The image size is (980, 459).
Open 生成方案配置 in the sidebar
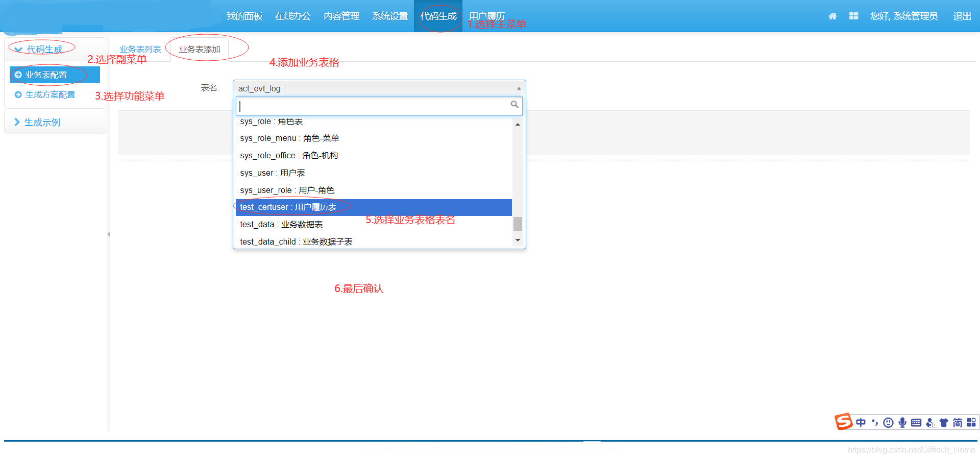tap(50, 94)
